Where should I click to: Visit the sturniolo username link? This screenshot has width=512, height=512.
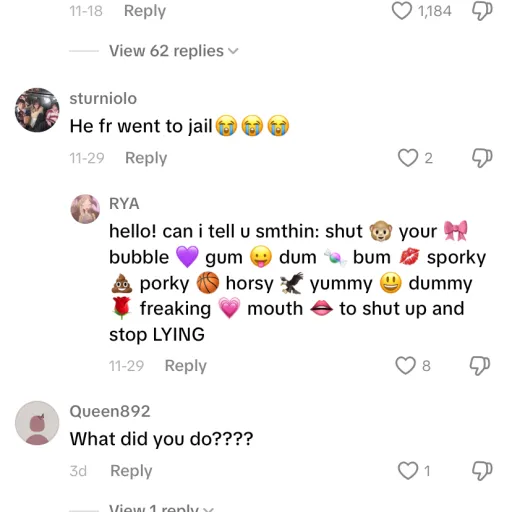103,98
